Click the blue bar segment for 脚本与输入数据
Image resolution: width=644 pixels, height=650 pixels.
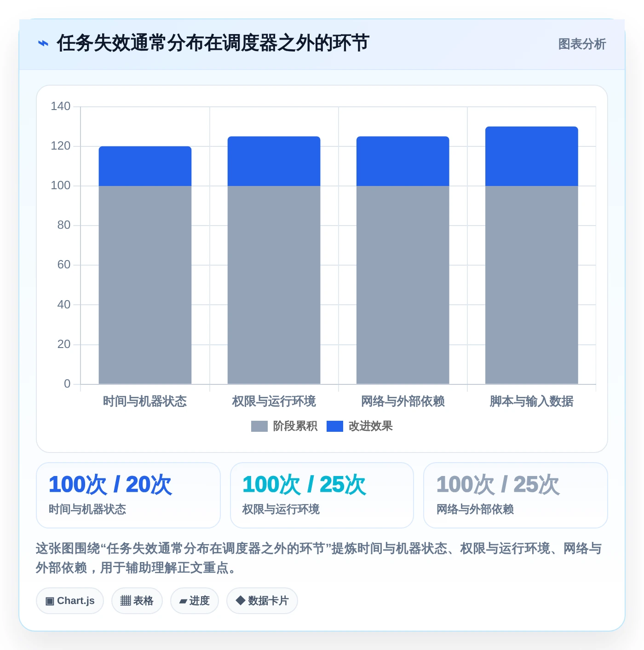[531, 157]
